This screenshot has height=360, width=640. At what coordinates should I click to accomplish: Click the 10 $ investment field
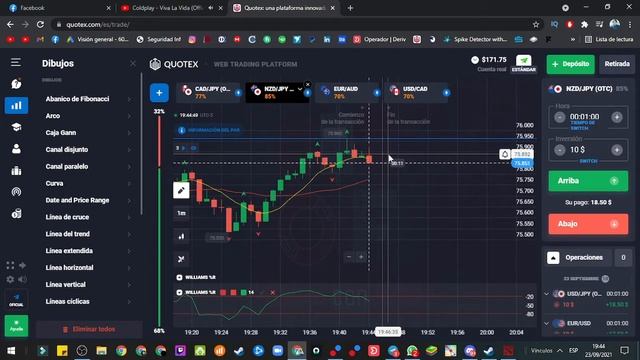point(588,150)
